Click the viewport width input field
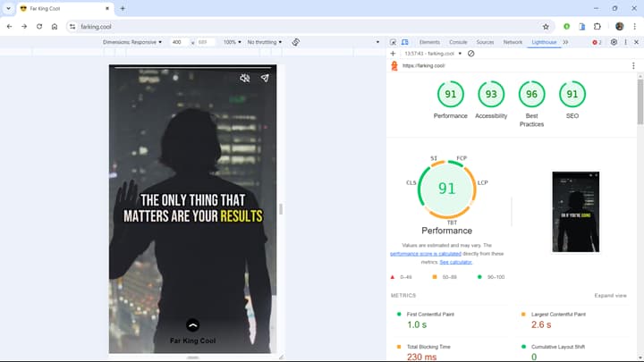Image resolution: width=644 pixels, height=362 pixels. 178,42
